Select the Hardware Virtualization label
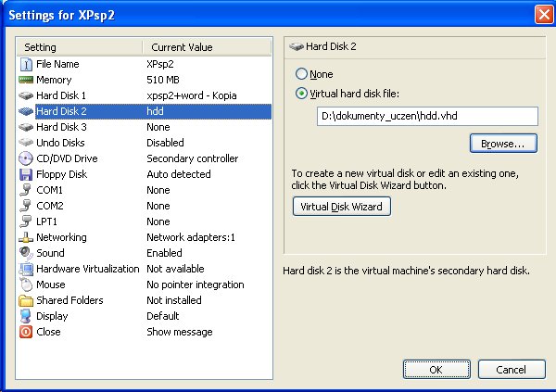The width and height of the screenshot is (556, 392). pos(88,269)
